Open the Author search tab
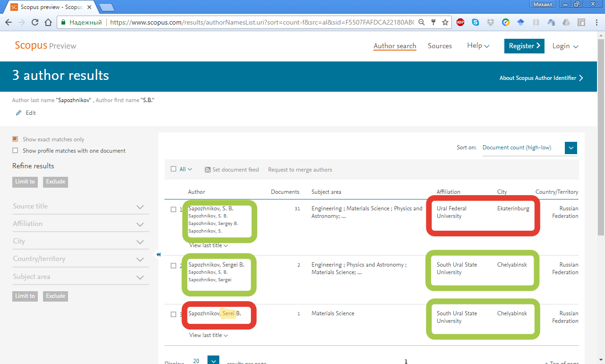Screen dimensions: 605x364 click(395, 46)
